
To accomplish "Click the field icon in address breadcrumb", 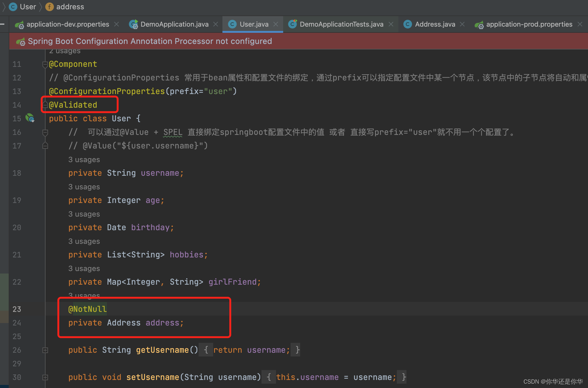I will pyautogui.click(x=49, y=7).
